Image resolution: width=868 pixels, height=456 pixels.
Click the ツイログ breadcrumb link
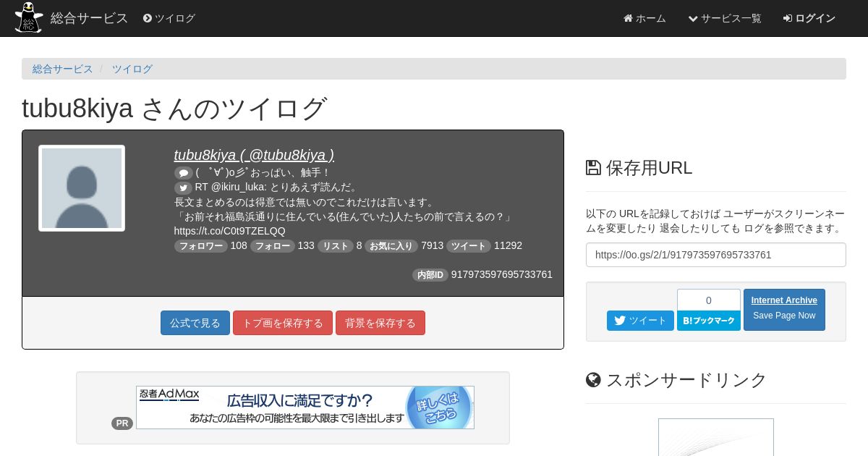(x=132, y=69)
